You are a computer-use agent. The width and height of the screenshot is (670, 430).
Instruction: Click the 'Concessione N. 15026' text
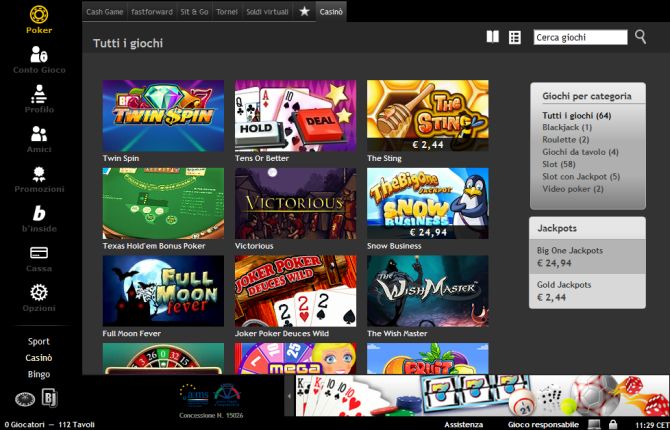[x=212, y=415]
